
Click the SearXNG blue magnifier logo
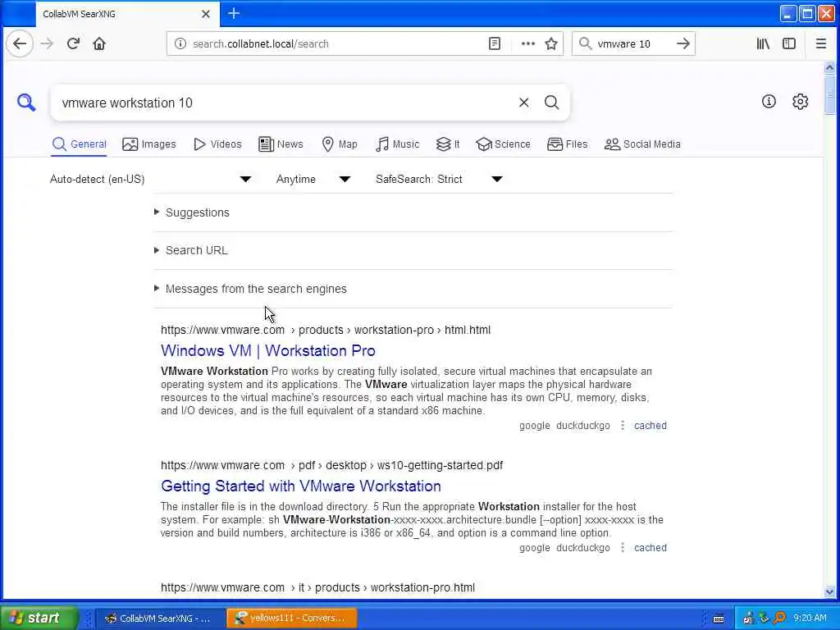tap(25, 103)
